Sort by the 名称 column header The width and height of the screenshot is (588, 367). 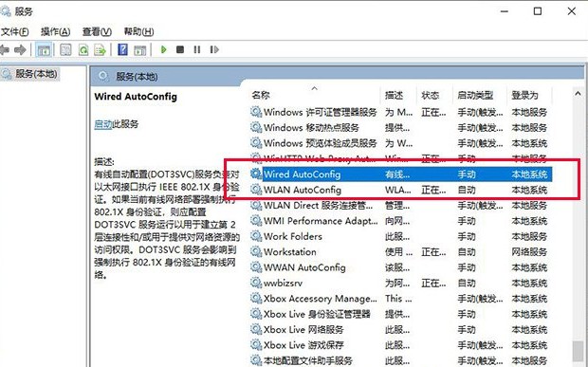(261, 95)
